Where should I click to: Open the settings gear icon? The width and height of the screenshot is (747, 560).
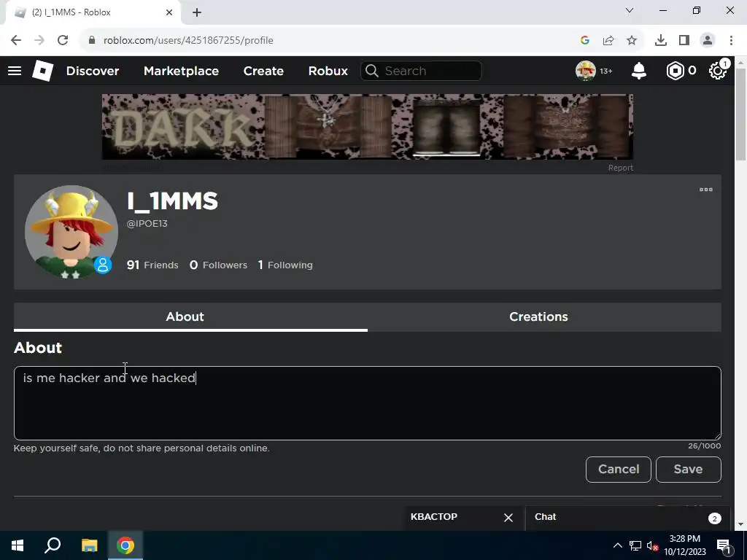[x=718, y=71]
